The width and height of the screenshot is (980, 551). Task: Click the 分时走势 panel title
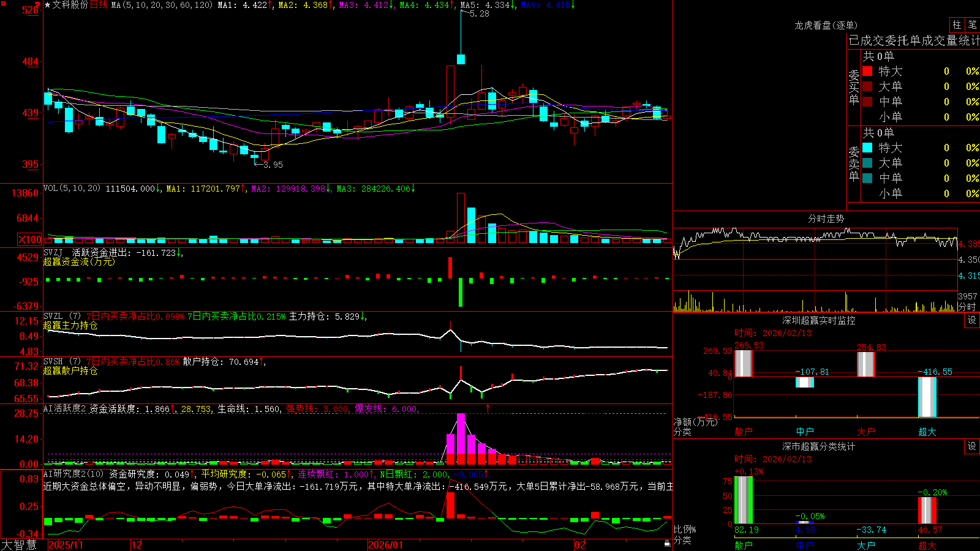pos(826,219)
